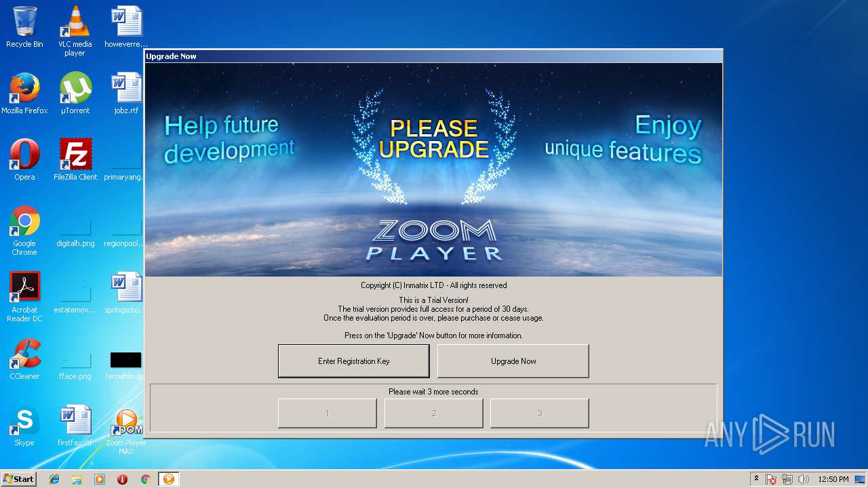This screenshot has width=868, height=488.
Task: Launch VLC media player shortcut
Action: pyautogui.click(x=75, y=30)
